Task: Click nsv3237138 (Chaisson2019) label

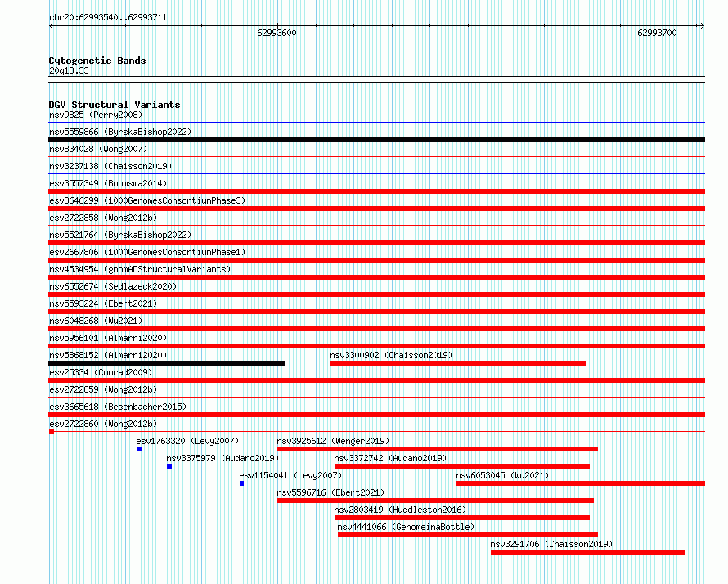Action: point(110,166)
